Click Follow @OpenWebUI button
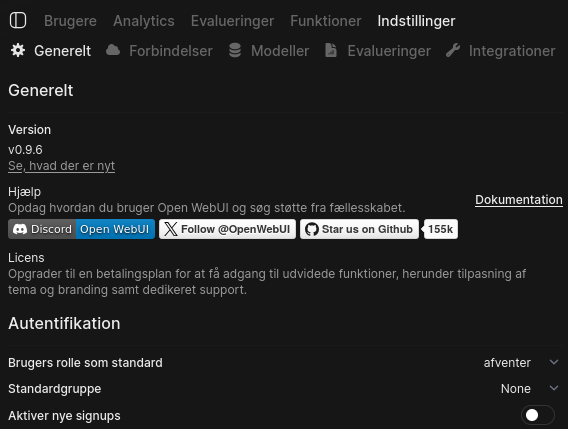This screenshot has height=429, width=568. click(227, 229)
